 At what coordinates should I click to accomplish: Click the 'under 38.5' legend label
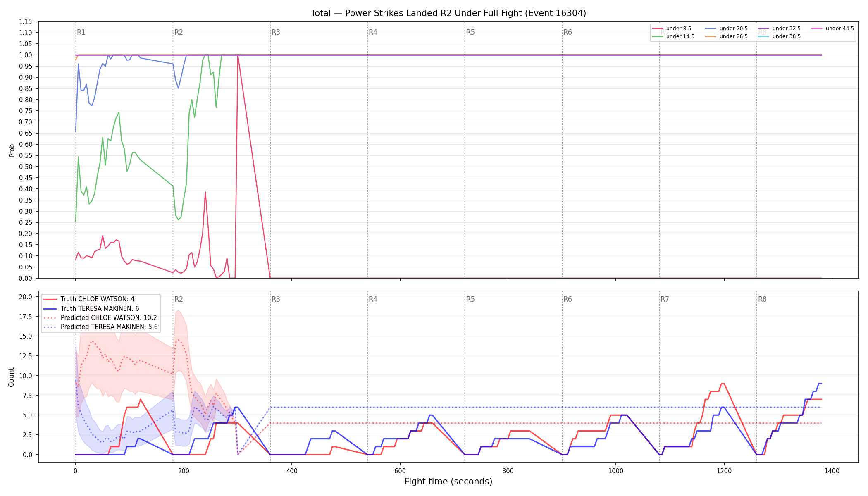point(787,36)
